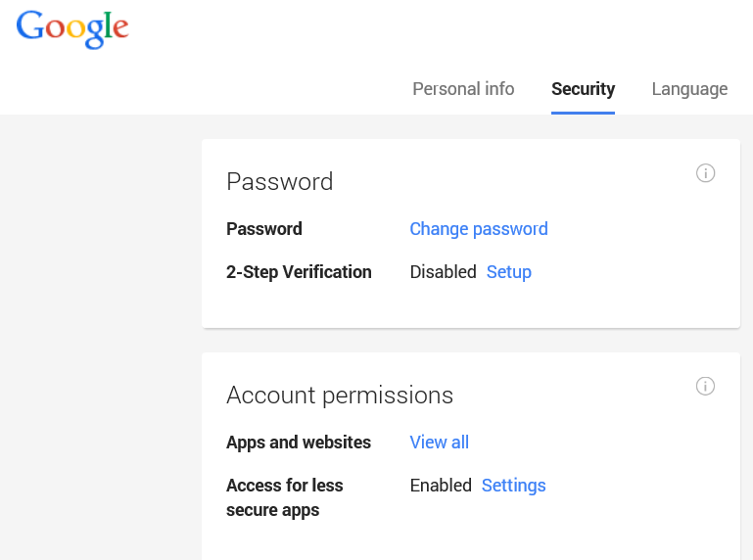753x560 pixels.
Task: Click the Apps and websites label
Action: click(x=299, y=443)
